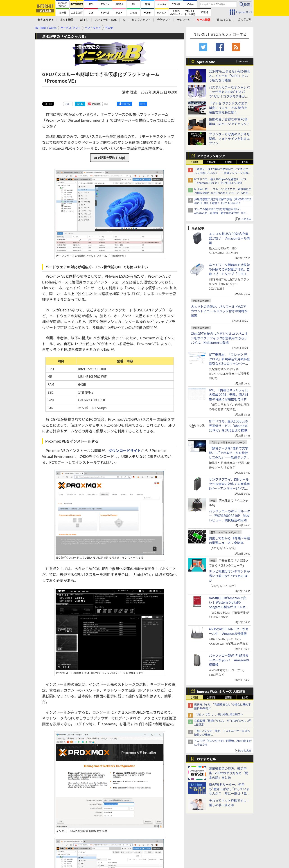Open the ahamo光 logo thumbnail
The height and width of the screenshot is (868, 289).
coord(197,426)
